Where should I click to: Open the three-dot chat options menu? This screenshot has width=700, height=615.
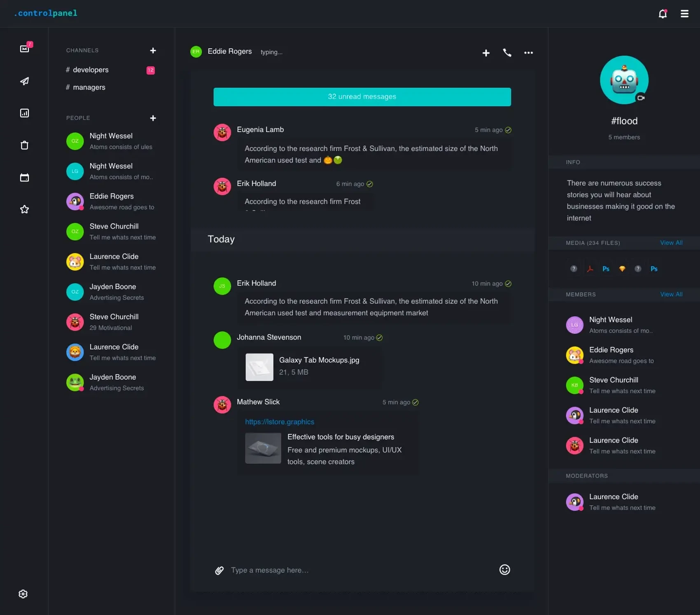click(528, 53)
